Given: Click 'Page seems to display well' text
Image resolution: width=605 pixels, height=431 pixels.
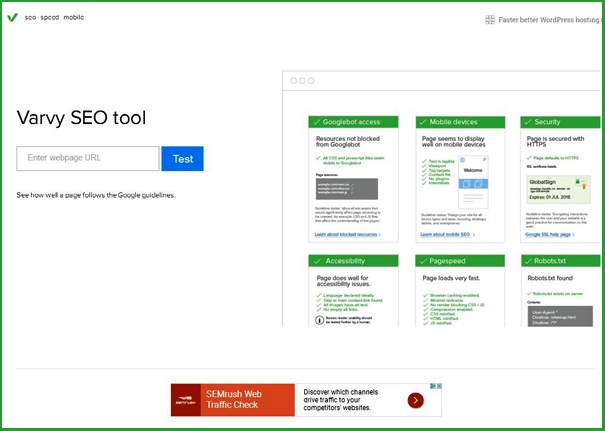Looking at the screenshot, I should (453, 142).
